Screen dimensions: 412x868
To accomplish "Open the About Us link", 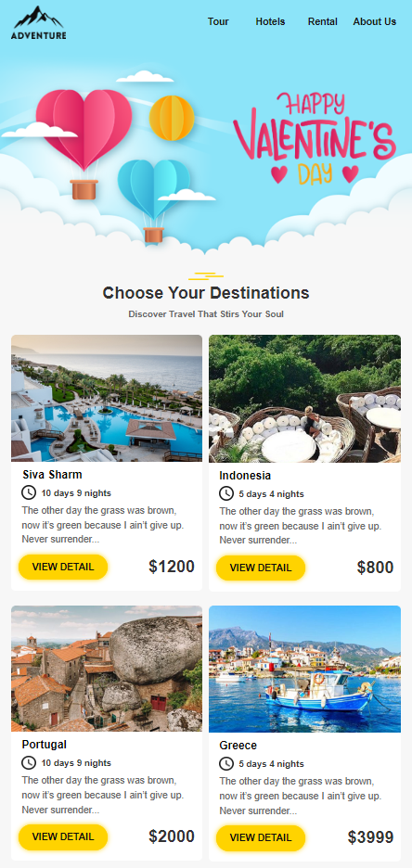I will click(x=375, y=21).
